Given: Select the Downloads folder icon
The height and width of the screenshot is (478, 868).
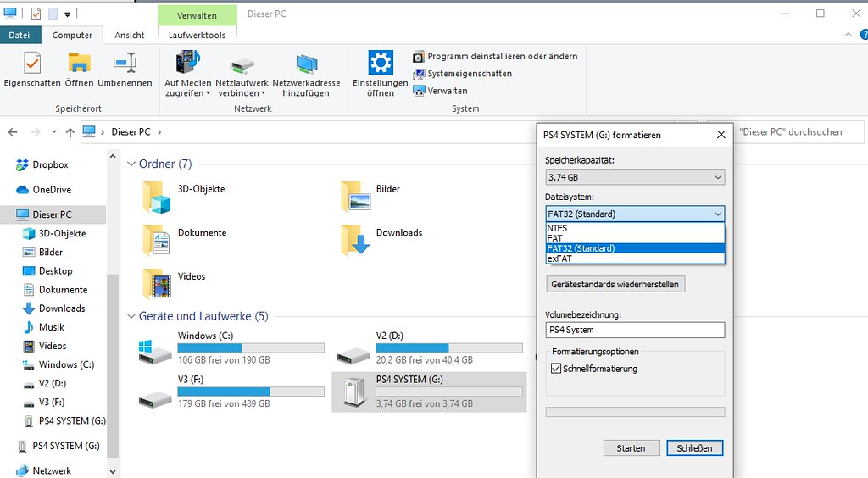Looking at the screenshot, I should click(x=355, y=240).
